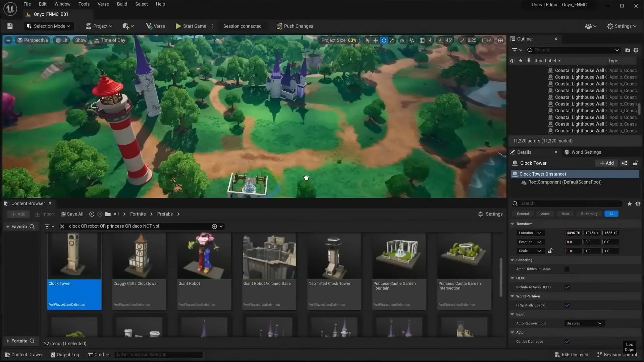This screenshot has width=644, height=362.
Task: Click Push Changes button
Action: (295, 26)
